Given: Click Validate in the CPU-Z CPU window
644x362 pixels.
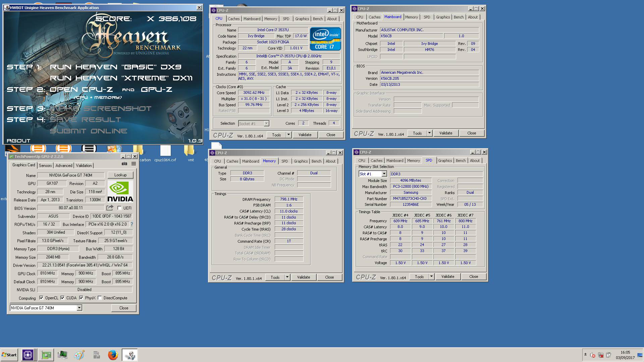Looking at the screenshot, I should (x=305, y=135).
